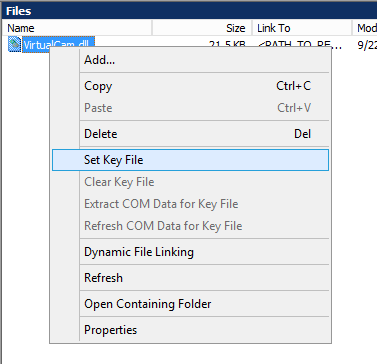Select Copy in the context menu

[190, 86]
